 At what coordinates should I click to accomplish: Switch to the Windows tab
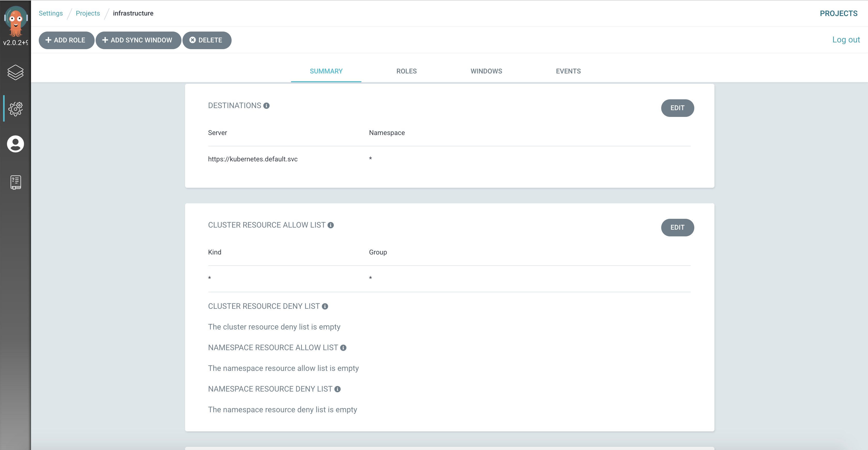[x=486, y=71]
